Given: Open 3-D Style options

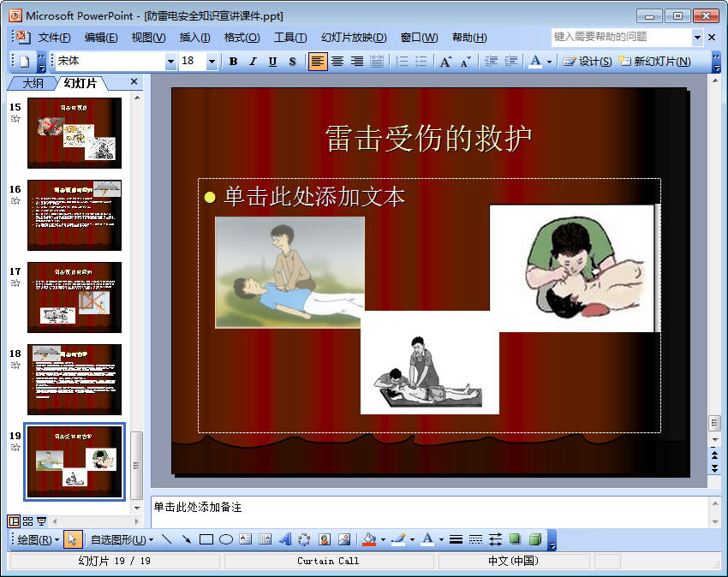Looking at the screenshot, I should (534, 539).
